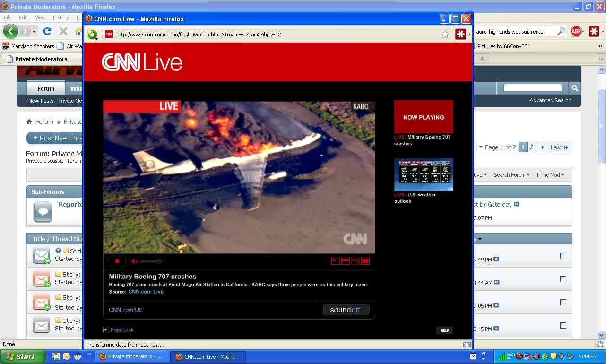The width and height of the screenshot is (606, 364).
Task: Open the History menu
Action: pyautogui.click(x=61, y=17)
